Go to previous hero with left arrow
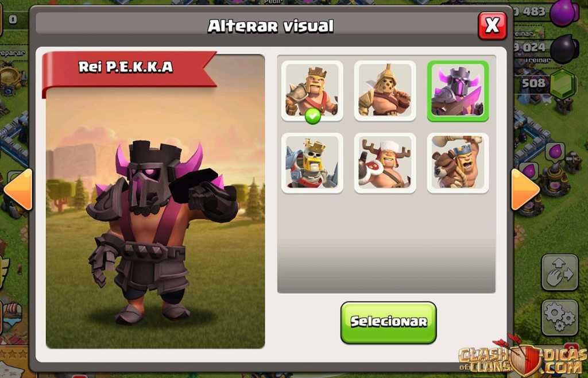Screen dimensions: 588x378 click(x=18, y=190)
